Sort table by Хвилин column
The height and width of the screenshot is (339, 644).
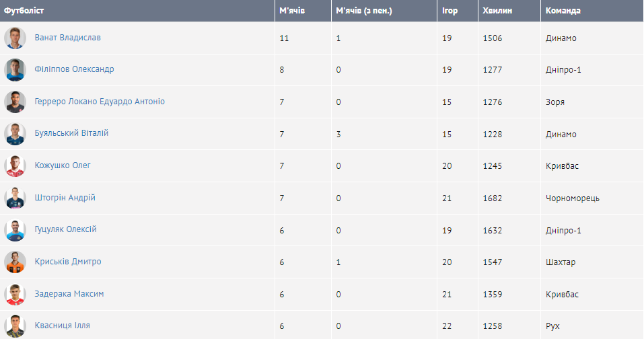pyautogui.click(x=497, y=11)
